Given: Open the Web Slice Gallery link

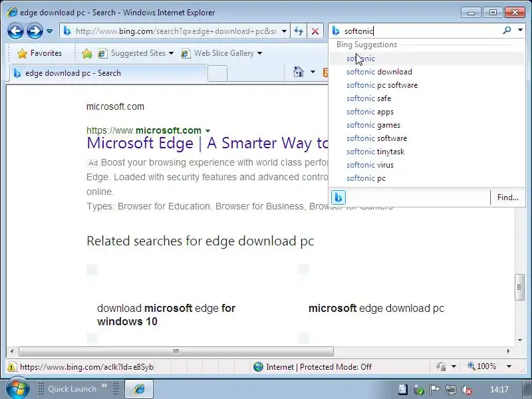Looking at the screenshot, I should [x=219, y=53].
